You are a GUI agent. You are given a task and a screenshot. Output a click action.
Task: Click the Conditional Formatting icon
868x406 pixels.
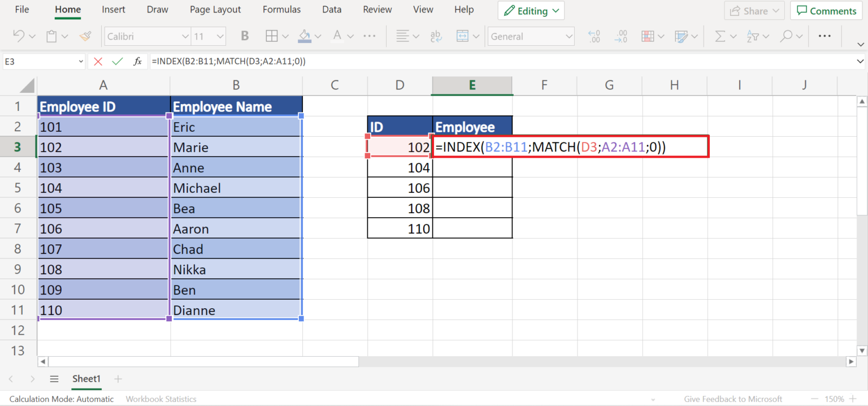click(x=648, y=36)
